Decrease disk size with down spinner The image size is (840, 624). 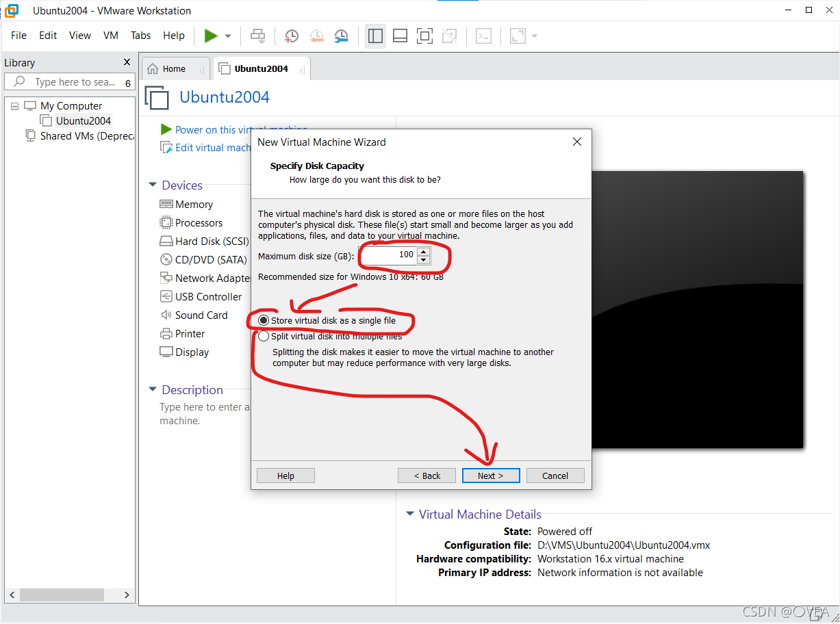[424, 260]
